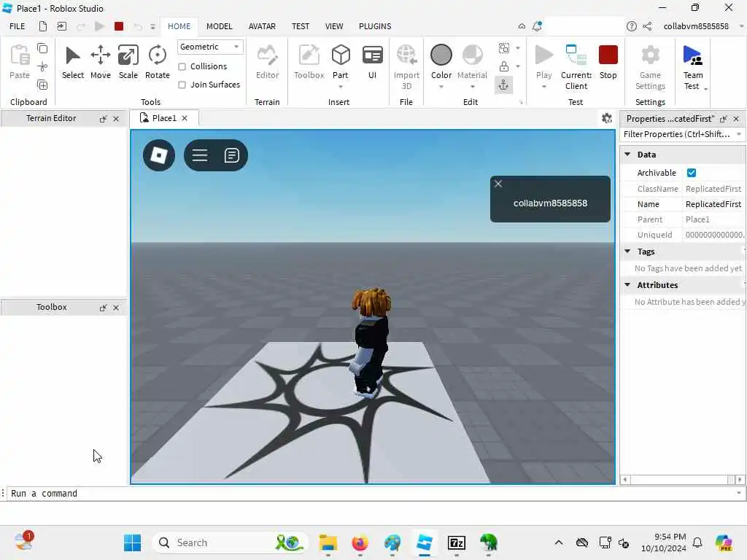Undock the Toolbox panel
The height and width of the screenshot is (560, 747).
click(103, 308)
